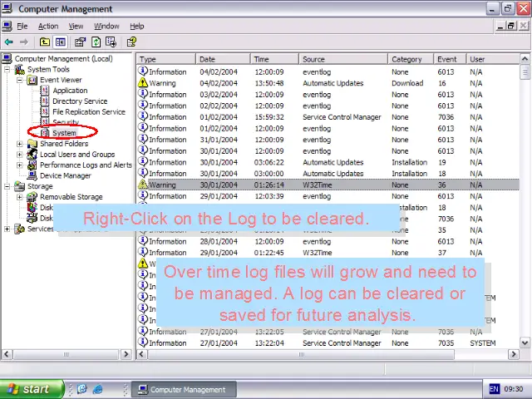Select Computer Management (Local) root
532x399 pixels.
click(63, 59)
